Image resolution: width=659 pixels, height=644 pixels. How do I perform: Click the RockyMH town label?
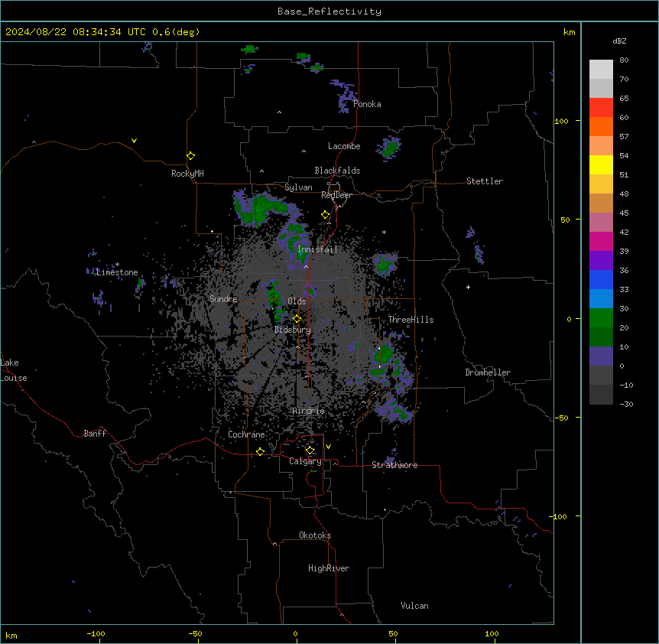pyautogui.click(x=187, y=174)
